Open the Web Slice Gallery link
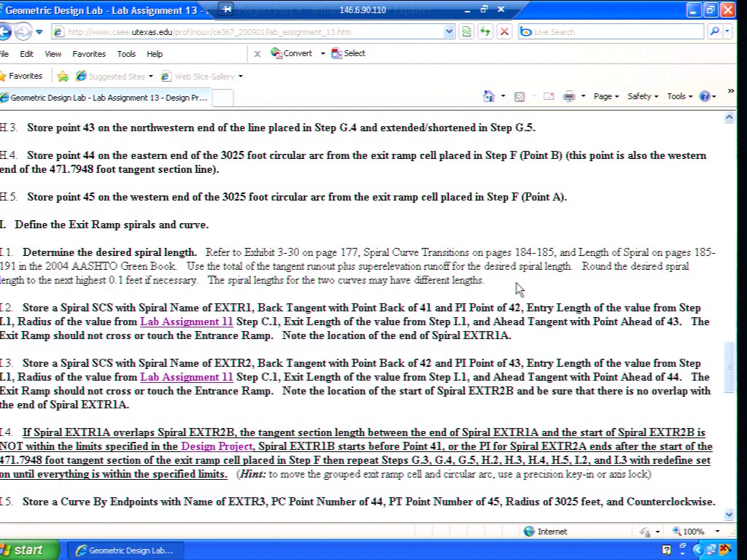The image size is (747, 560). [x=198, y=76]
